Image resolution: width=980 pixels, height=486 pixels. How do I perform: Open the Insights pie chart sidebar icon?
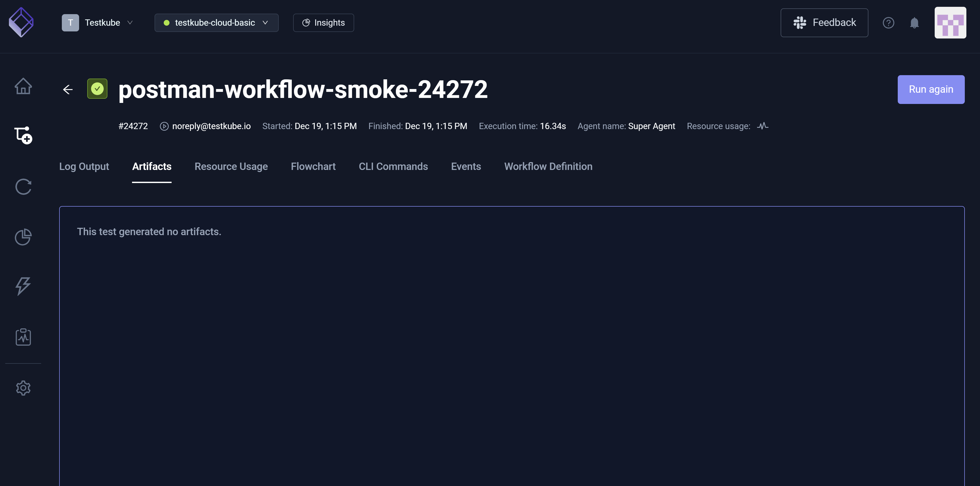[23, 237]
